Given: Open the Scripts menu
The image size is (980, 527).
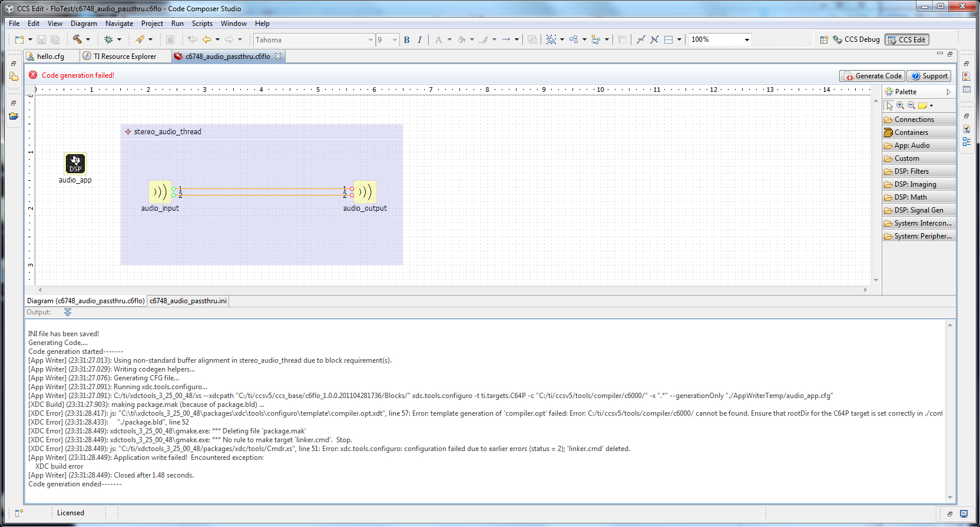Looking at the screenshot, I should (202, 24).
